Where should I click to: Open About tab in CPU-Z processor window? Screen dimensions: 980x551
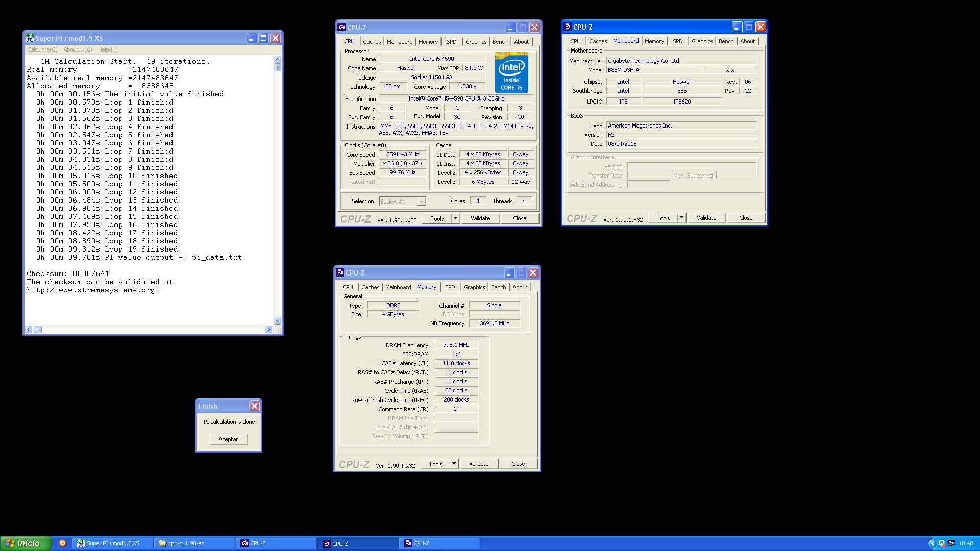point(522,42)
